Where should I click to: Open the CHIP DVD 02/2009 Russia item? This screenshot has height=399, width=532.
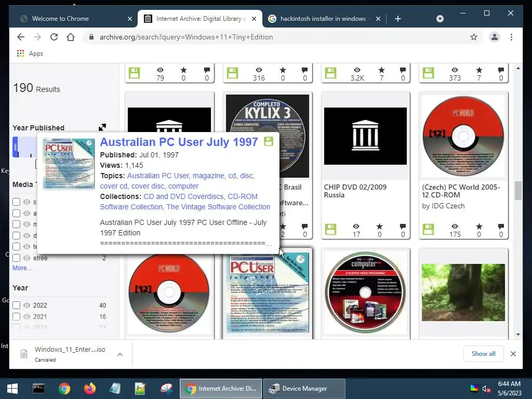pos(355,191)
